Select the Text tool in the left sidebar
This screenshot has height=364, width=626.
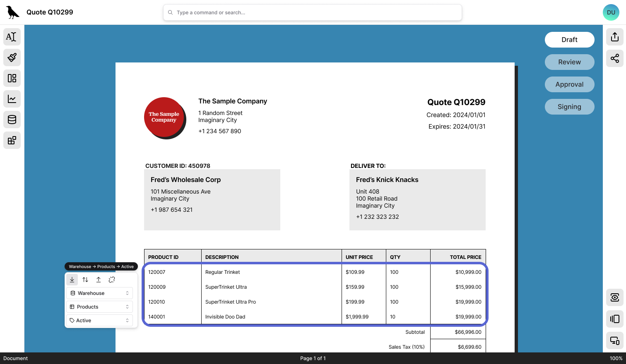pyautogui.click(x=12, y=37)
